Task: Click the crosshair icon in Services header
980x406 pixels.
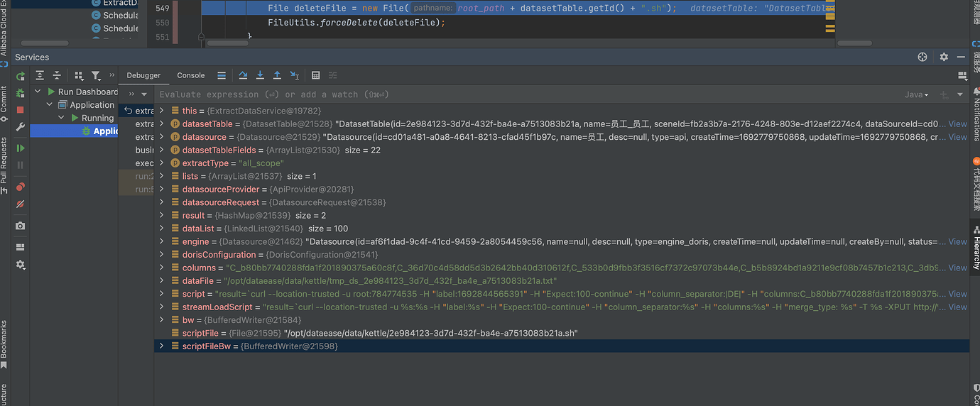Action: tap(922, 57)
